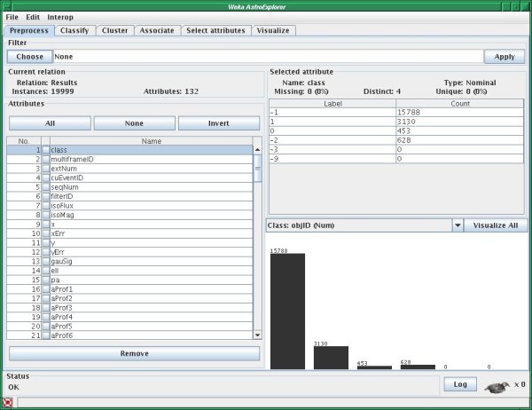Click the Apply filter button
The width and height of the screenshot is (532, 410).
point(505,56)
